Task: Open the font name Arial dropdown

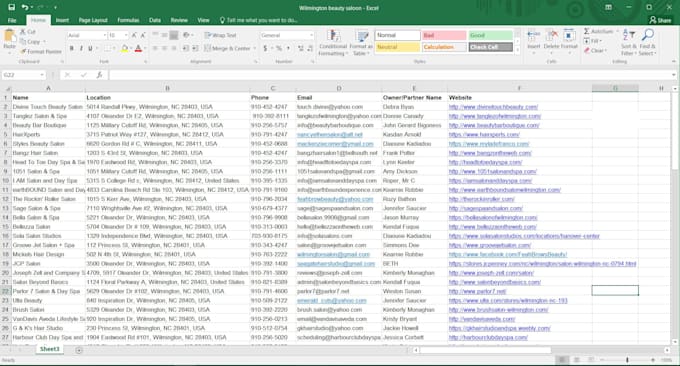Action: click(105, 36)
